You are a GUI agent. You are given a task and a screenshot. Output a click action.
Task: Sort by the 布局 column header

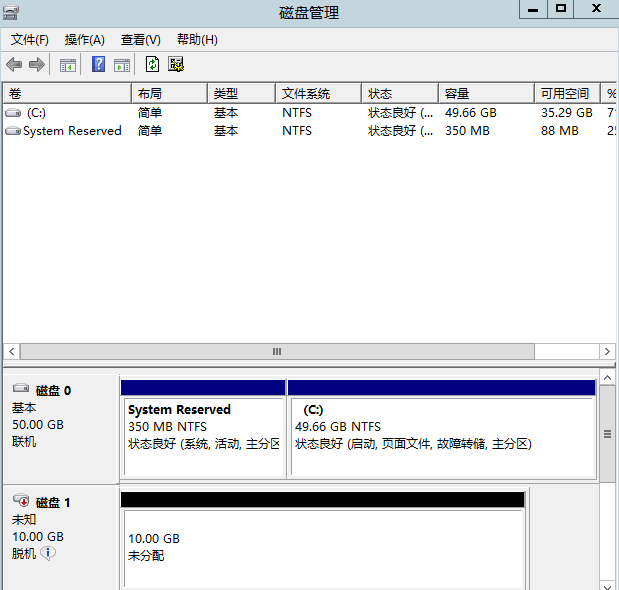[x=169, y=94]
